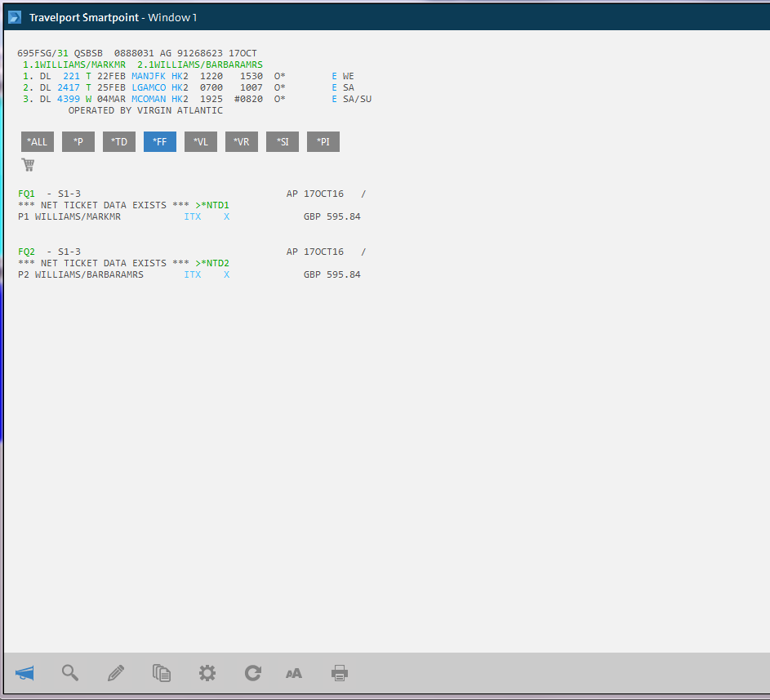
Task: Click the >*NTD2 net ticket data link
Action: tap(212, 263)
